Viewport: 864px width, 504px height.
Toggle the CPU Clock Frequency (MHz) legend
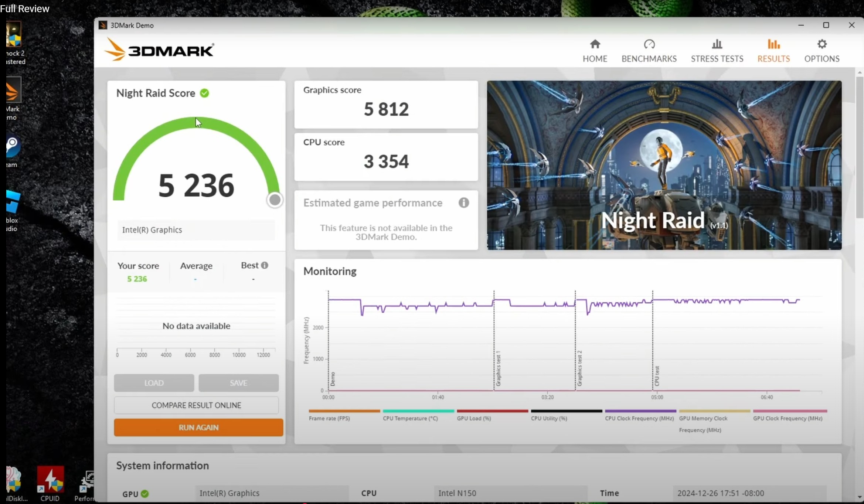tap(640, 415)
